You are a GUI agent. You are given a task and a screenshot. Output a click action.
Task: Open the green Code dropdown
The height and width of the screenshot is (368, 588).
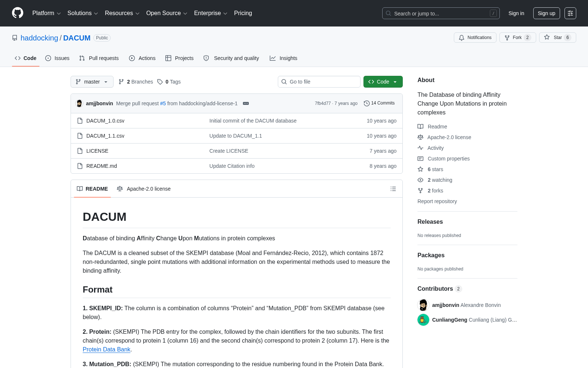[x=383, y=82]
